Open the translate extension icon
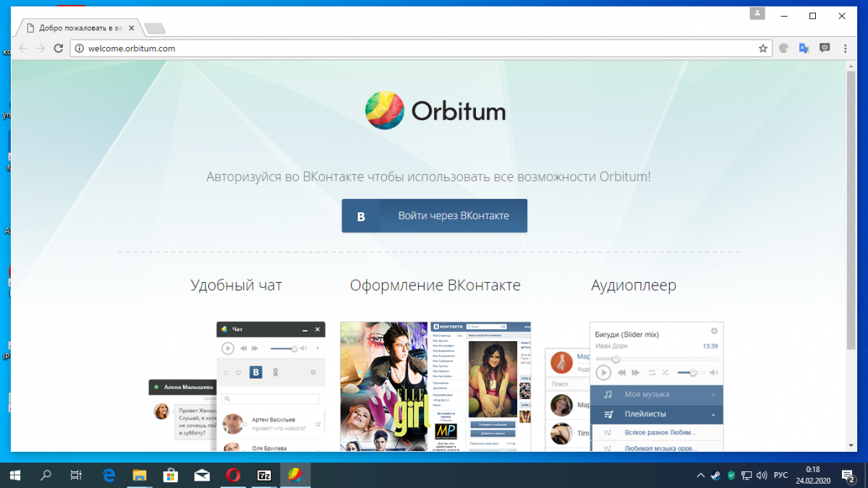This screenshot has height=488, width=868. [x=804, y=48]
